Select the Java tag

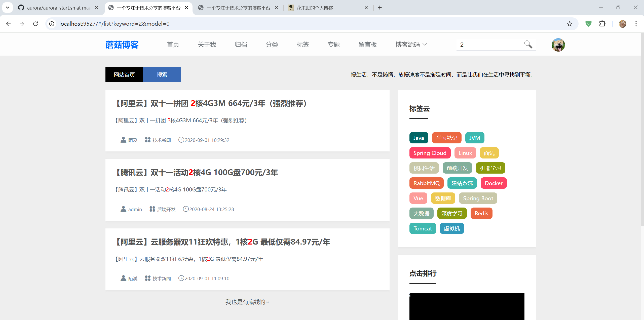(x=419, y=138)
